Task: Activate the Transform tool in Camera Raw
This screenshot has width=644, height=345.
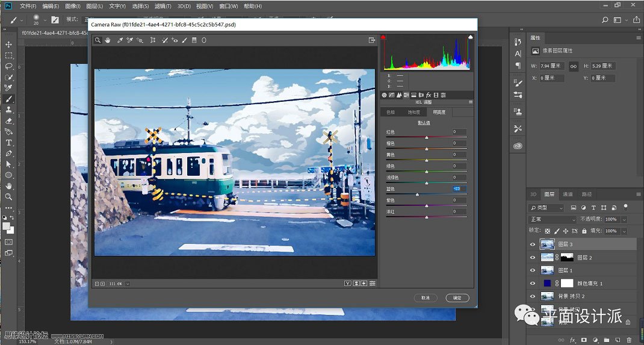Action: click(153, 40)
